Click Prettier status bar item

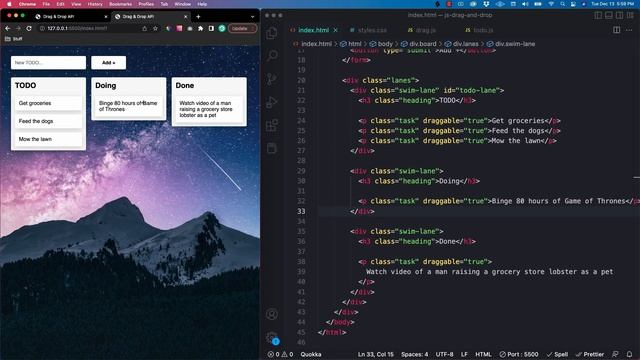tap(590, 354)
